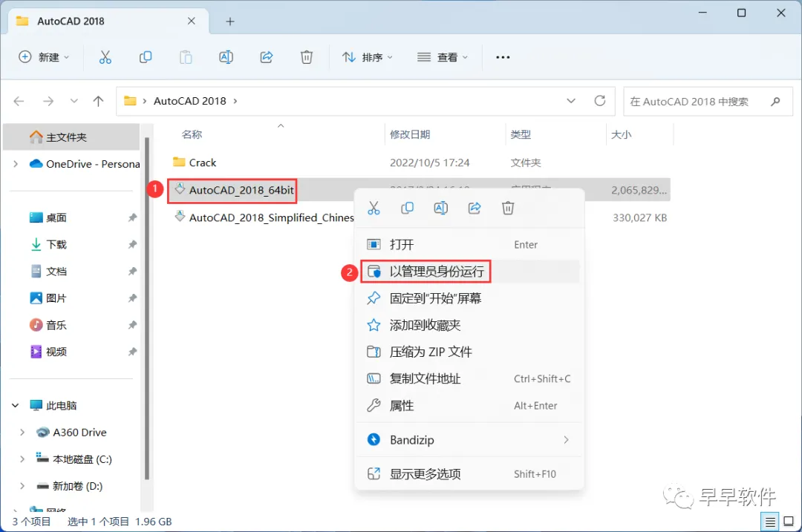
Task: Click AutoCAD 2018 breadcrumb in address bar
Action: coord(190,101)
